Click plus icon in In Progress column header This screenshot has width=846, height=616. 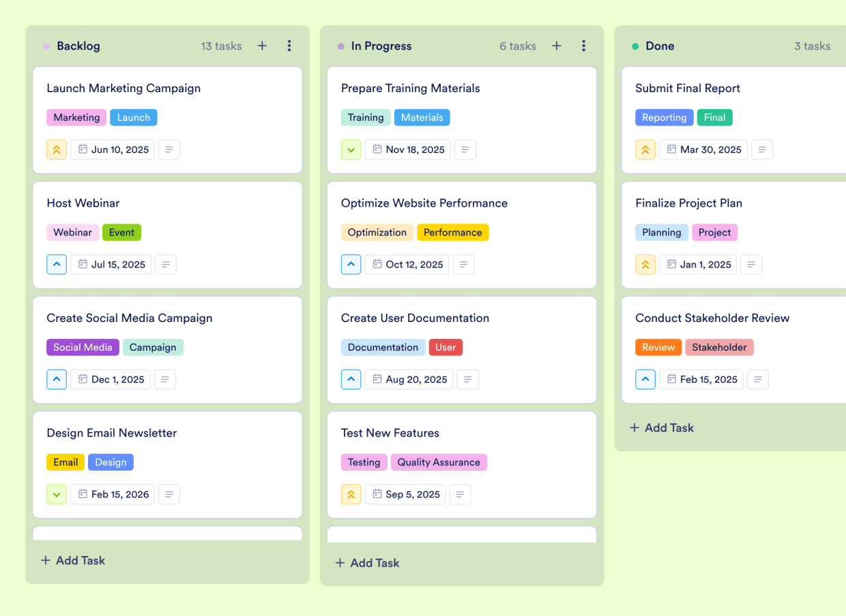pyautogui.click(x=556, y=46)
